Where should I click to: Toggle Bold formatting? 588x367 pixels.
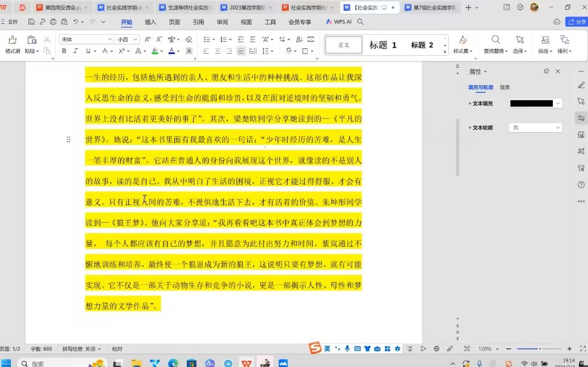[x=64, y=51]
